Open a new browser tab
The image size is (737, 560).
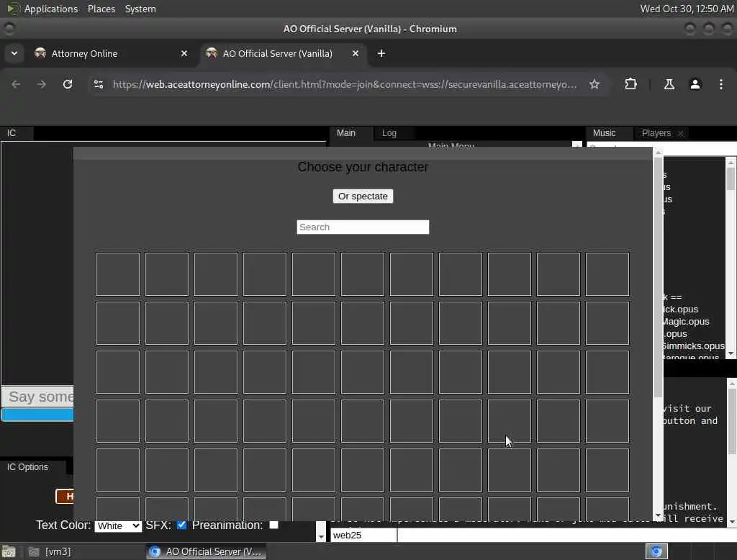(381, 53)
